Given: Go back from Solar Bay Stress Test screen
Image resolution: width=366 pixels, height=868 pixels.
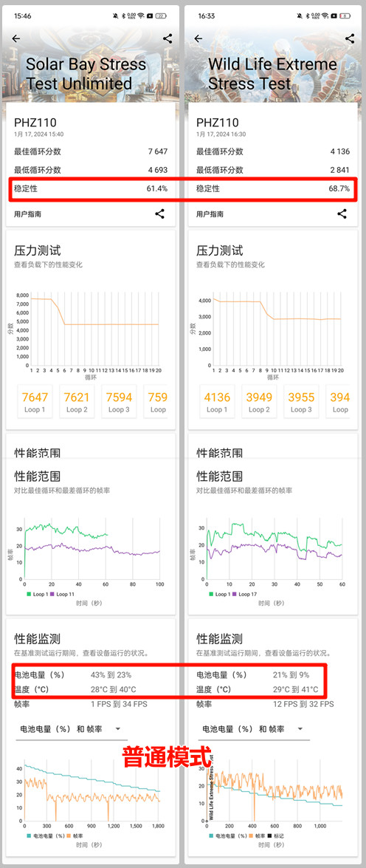Looking at the screenshot, I should pyautogui.click(x=16, y=38).
